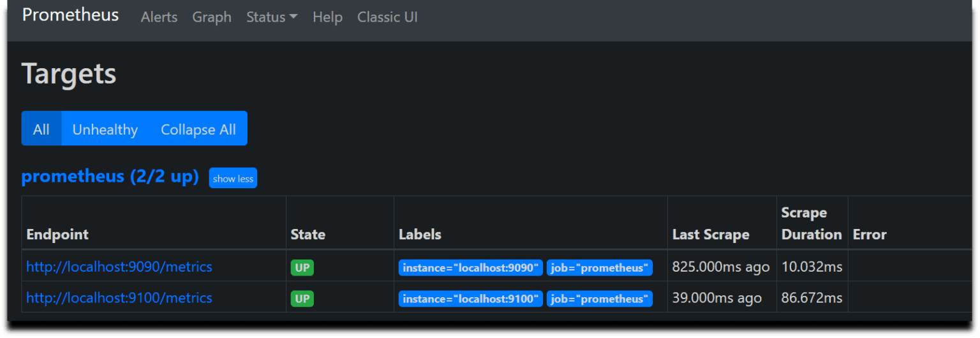The image size is (980, 338).
Task: Expand the Status dropdown menu
Action: (272, 17)
